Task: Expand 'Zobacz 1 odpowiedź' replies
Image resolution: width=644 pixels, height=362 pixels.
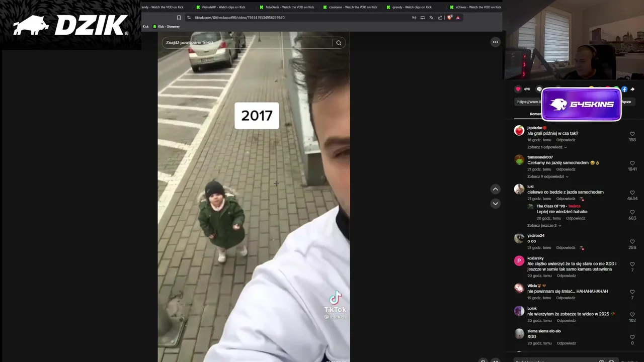Action: pyautogui.click(x=547, y=147)
